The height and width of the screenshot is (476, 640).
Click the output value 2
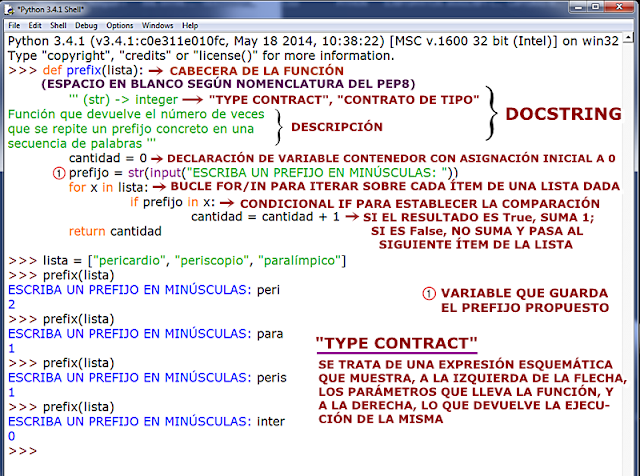[x=11, y=305]
